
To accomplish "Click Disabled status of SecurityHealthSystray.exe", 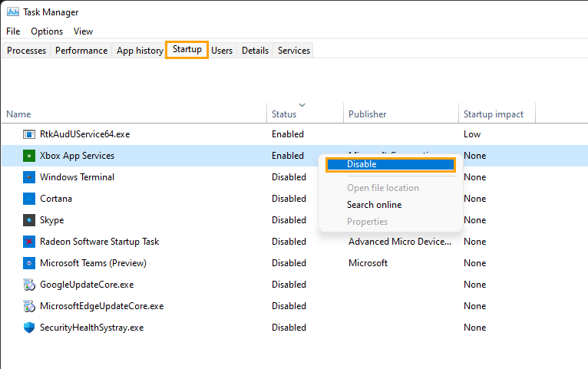I will click(x=289, y=328).
